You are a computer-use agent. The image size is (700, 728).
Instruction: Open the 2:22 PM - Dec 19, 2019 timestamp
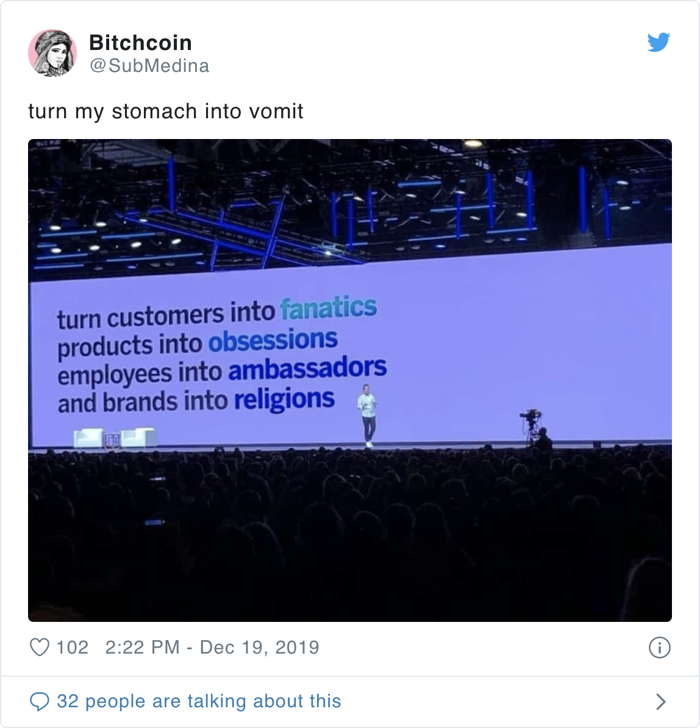tap(212, 648)
